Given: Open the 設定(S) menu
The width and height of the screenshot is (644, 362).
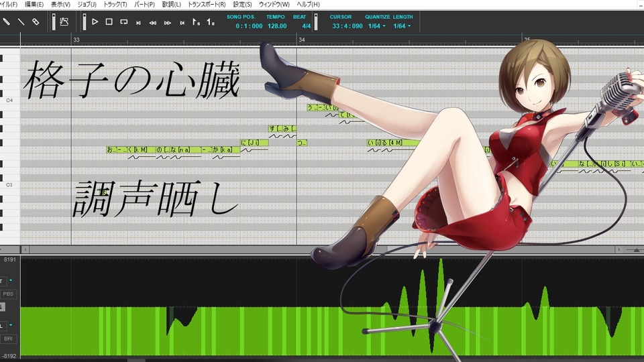Looking at the screenshot, I should 242,4.
